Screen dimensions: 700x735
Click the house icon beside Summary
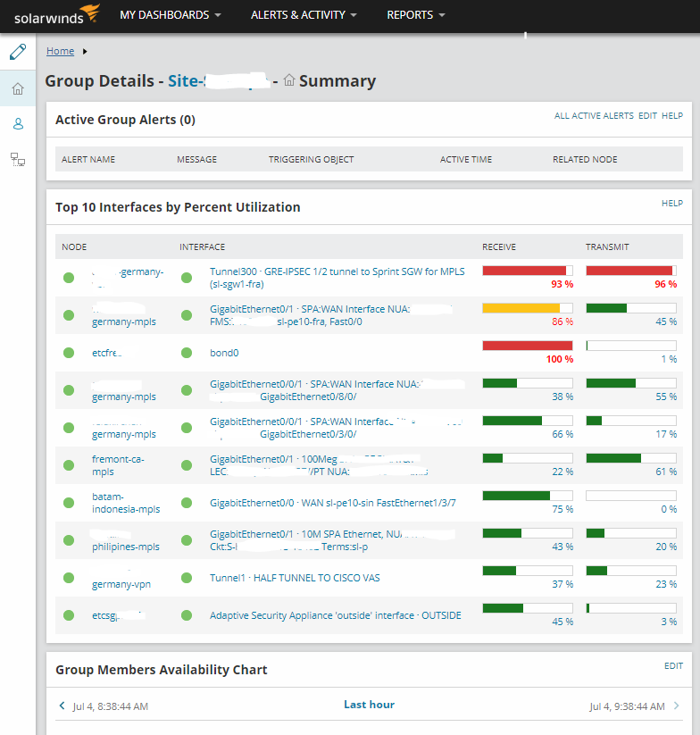tap(289, 80)
